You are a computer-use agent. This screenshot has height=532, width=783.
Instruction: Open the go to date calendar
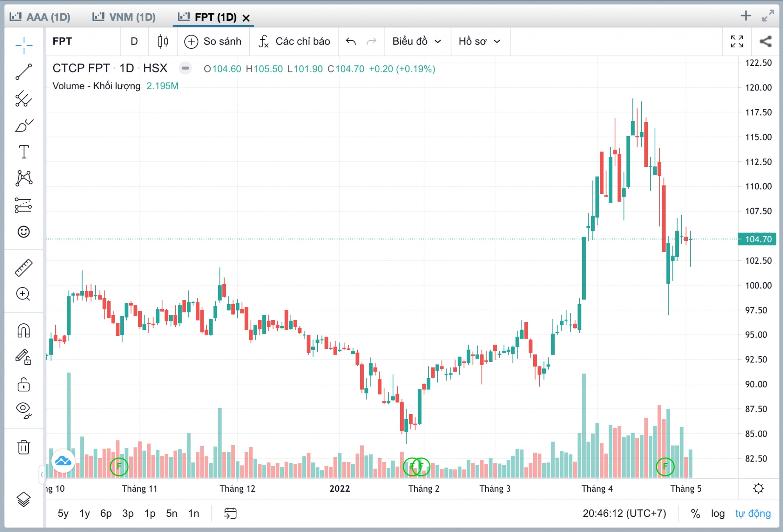point(230,513)
